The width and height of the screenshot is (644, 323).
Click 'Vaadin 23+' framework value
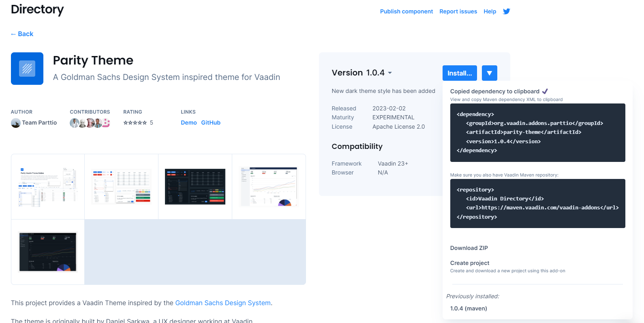click(393, 164)
